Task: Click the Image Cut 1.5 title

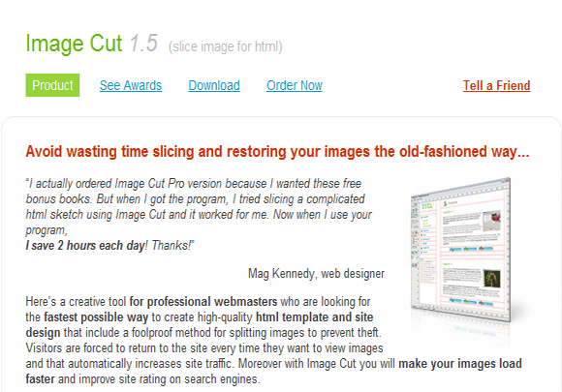Action: point(92,44)
